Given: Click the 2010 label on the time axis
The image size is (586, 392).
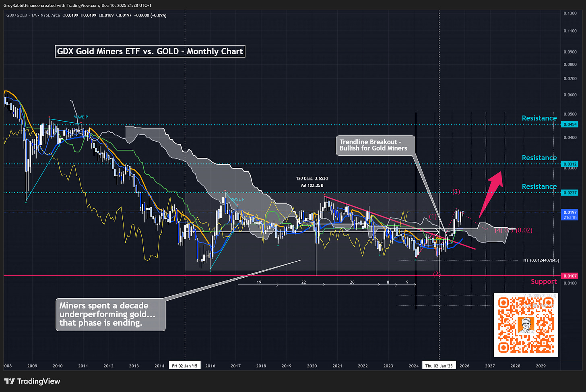Looking at the screenshot, I should 58,366.
